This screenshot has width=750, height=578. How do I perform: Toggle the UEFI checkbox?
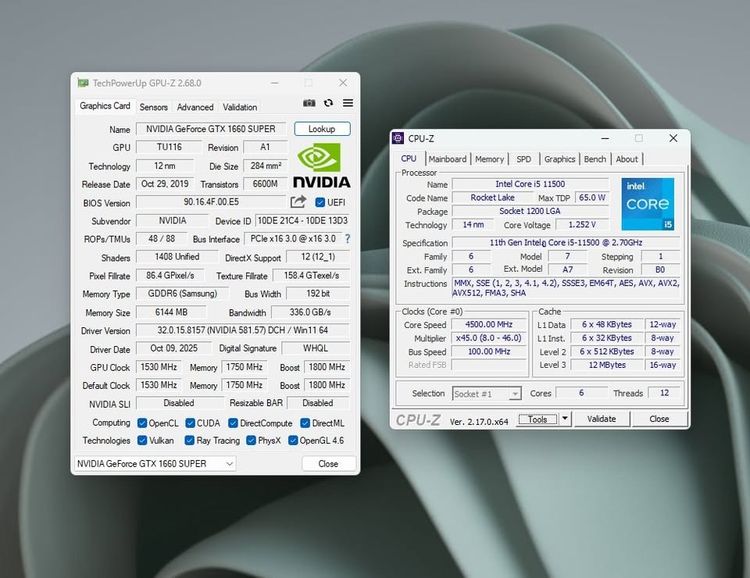[320, 202]
